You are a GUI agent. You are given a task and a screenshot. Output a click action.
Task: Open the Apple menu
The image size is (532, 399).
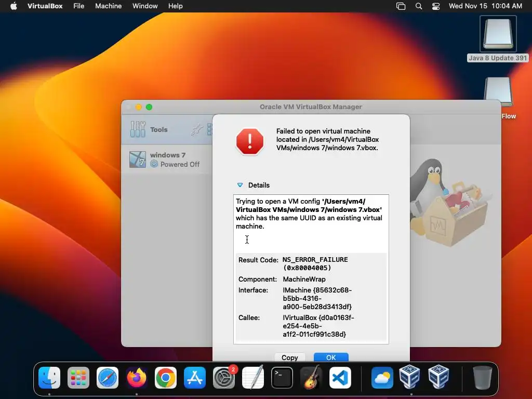point(14,6)
